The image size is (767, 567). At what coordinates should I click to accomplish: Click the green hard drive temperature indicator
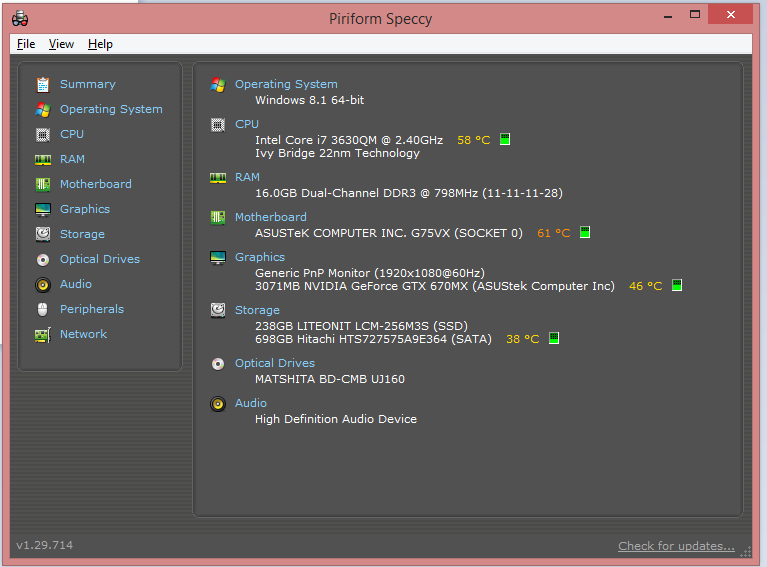tap(554, 338)
